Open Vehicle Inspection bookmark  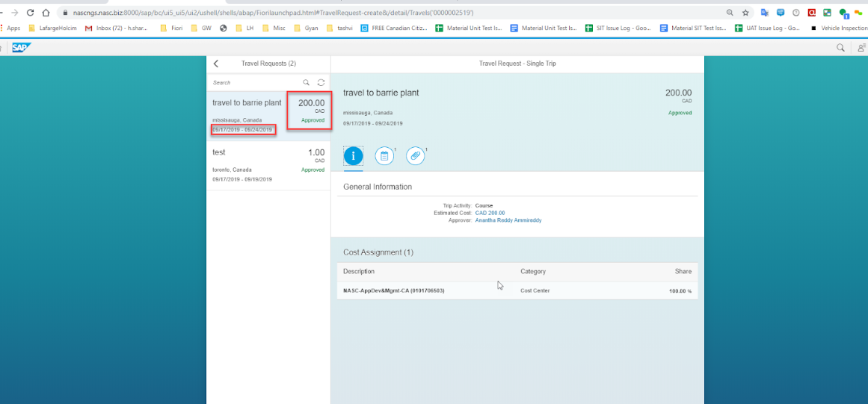(x=838, y=28)
